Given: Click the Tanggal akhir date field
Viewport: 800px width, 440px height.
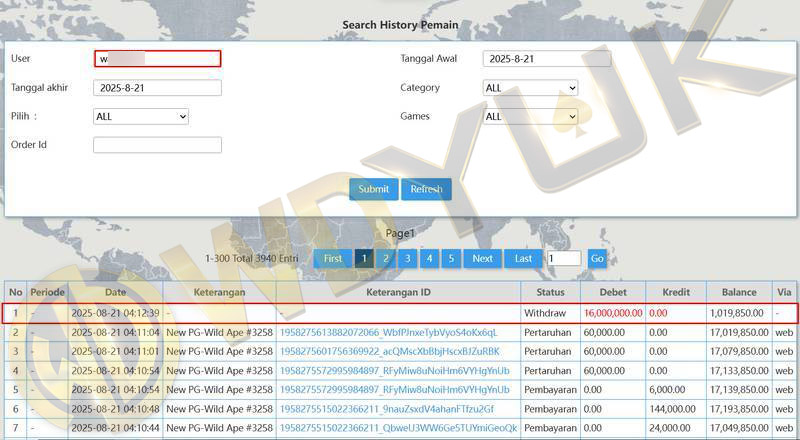Looking at the screenshot, I should pyautogui.click(x=157, y=87).
